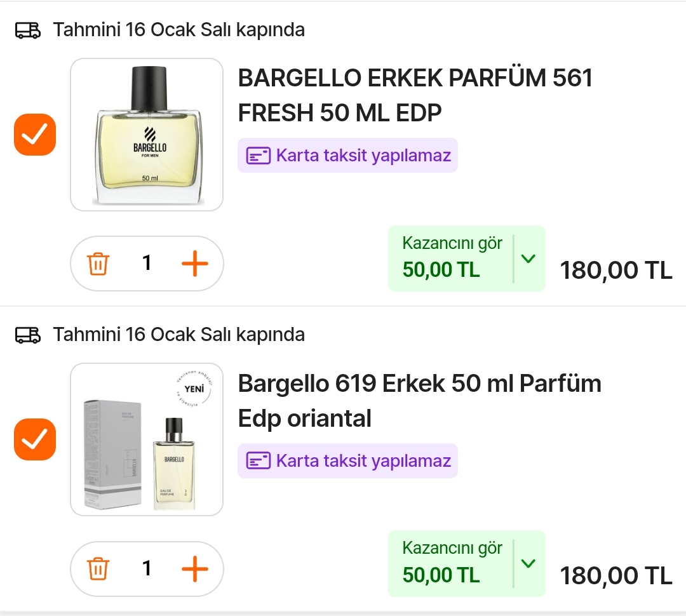Tap the card icon on the 561 Fresh installment badge
Image resolution: width=686 pixels, height=616 pixels.
point(259,156)
